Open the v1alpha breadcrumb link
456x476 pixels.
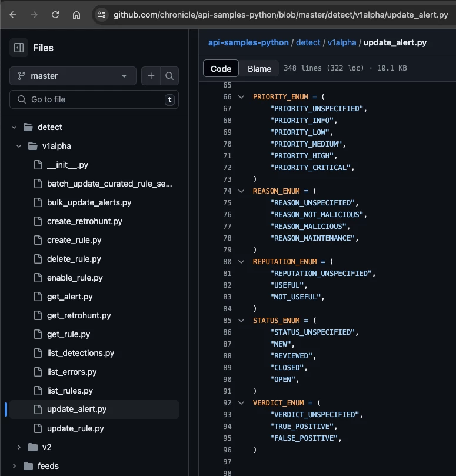[342, 42]
